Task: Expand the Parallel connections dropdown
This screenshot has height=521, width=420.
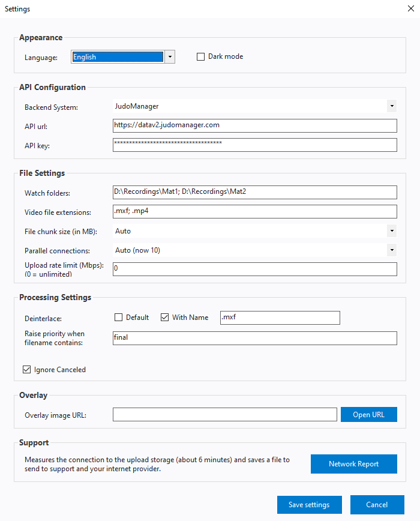Action: click(392, 250)
